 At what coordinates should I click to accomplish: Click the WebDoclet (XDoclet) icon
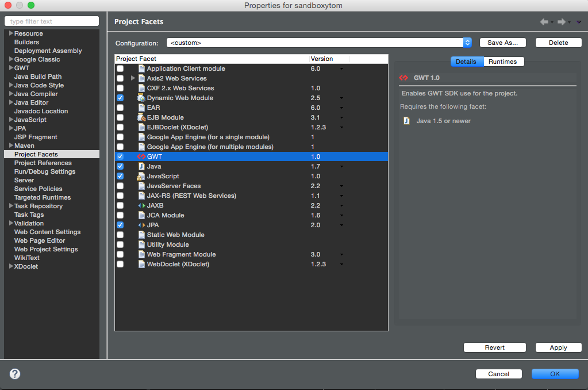141,264
